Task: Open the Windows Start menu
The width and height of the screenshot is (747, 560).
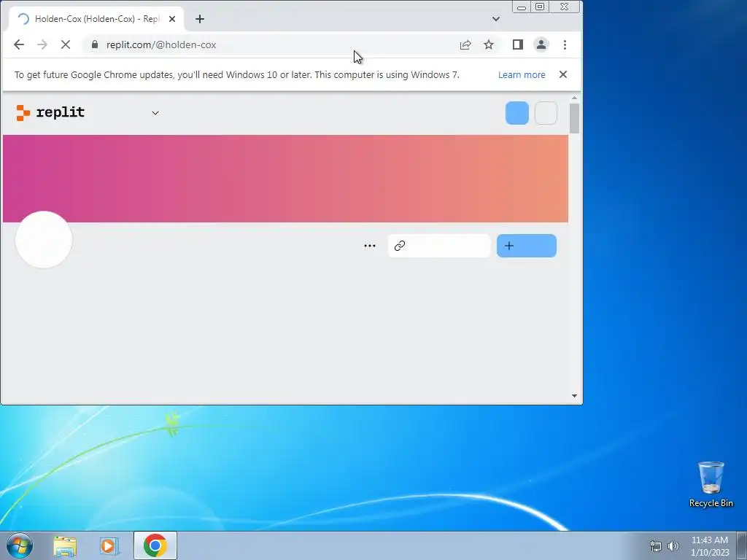Action: pos(20,545)
